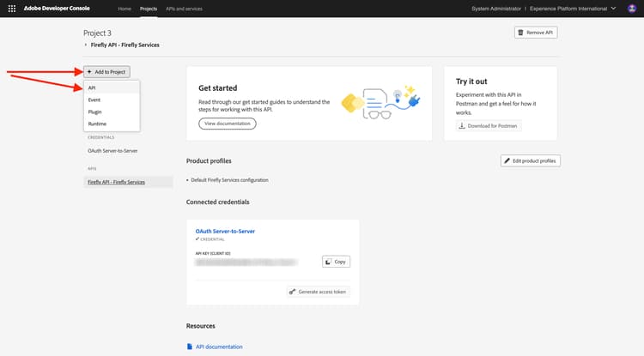Click the key icon on Generate access token
This screenshot has width=644, height=356.
coord(294,292)
